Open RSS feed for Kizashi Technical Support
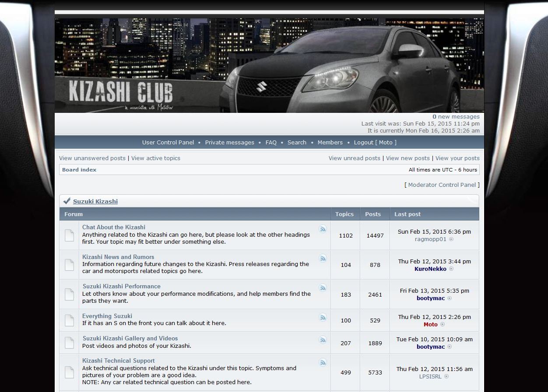The width and height of the screenshot is (548, 392). click(x=323, y=362)
